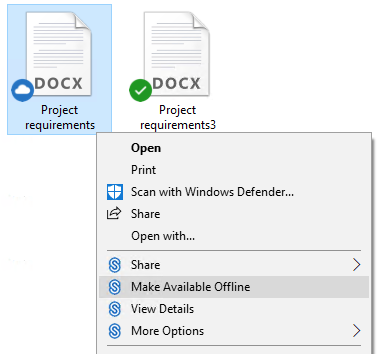Screen dimensions: 391x364
Task: Open More Options submenu entry
Action: coord(234,331)
